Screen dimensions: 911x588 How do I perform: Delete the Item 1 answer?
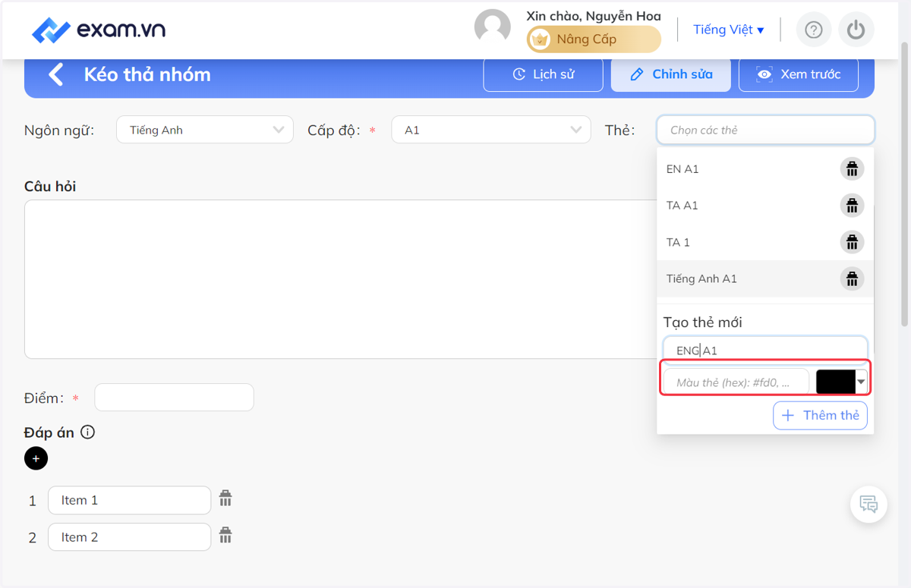click(x=225, y=498)
